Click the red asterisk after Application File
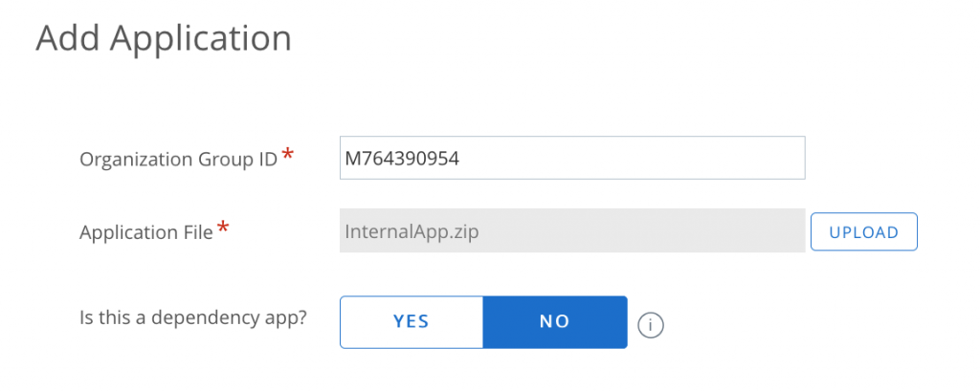 [x=224, y=228]
